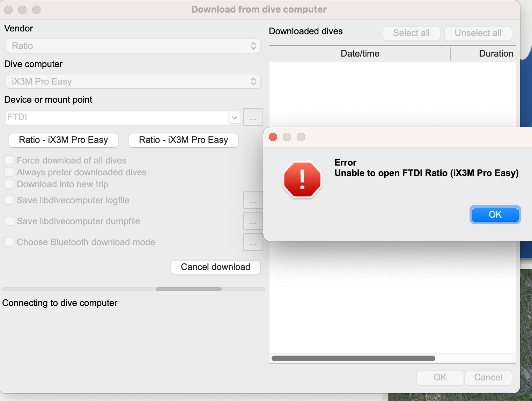
Task: Enable Download into new trip checkbox
Action: click(9, 184)
